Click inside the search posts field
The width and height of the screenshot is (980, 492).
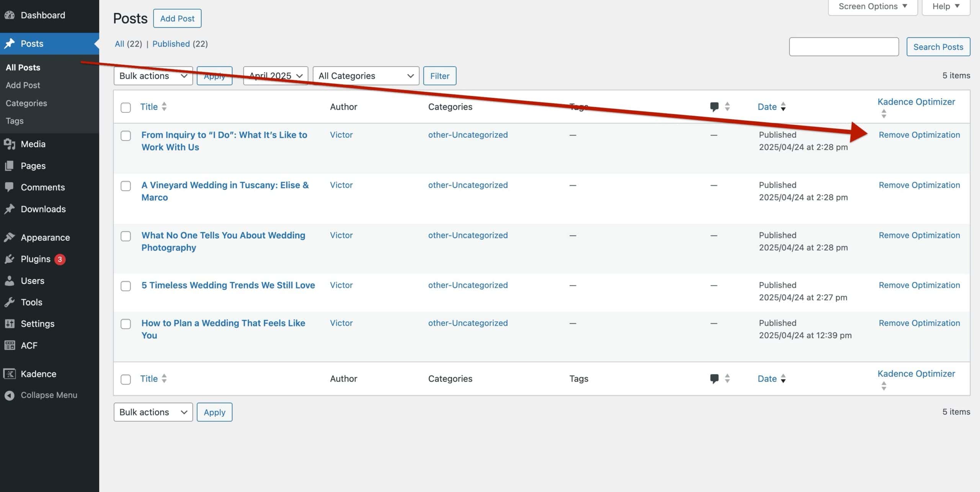pyautogui.click(x=844, y=46)
